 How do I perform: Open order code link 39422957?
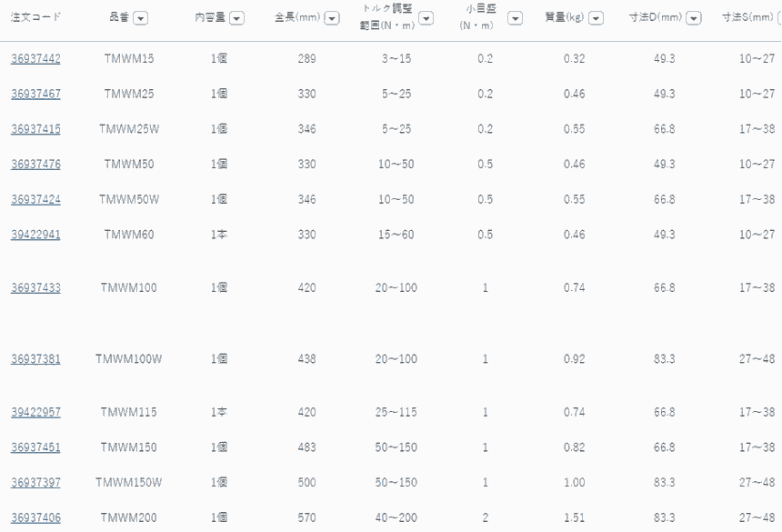pos(35,412)
